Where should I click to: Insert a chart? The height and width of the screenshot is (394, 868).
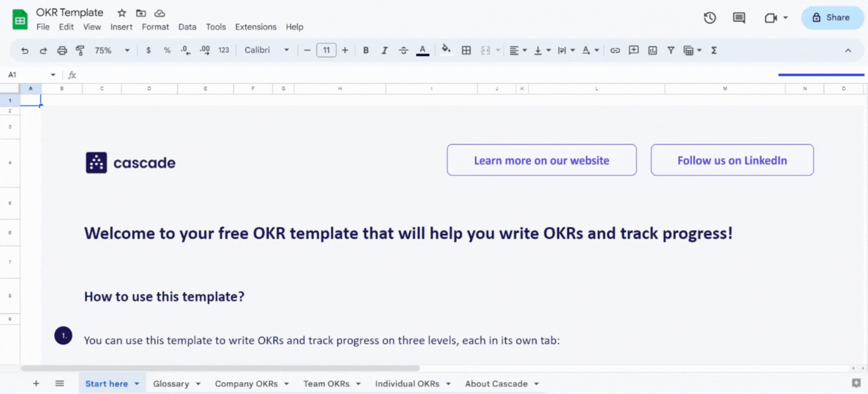653,50
